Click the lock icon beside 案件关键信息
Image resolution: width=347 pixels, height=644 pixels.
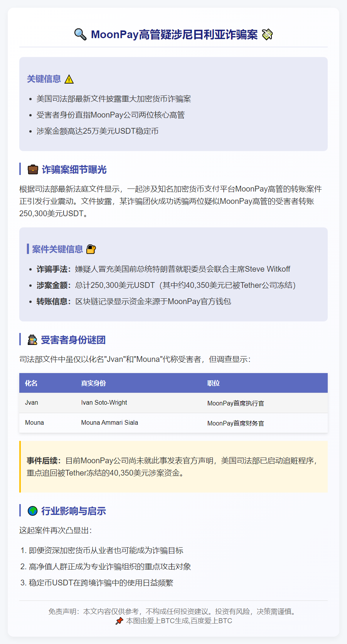tap(91, 249)
